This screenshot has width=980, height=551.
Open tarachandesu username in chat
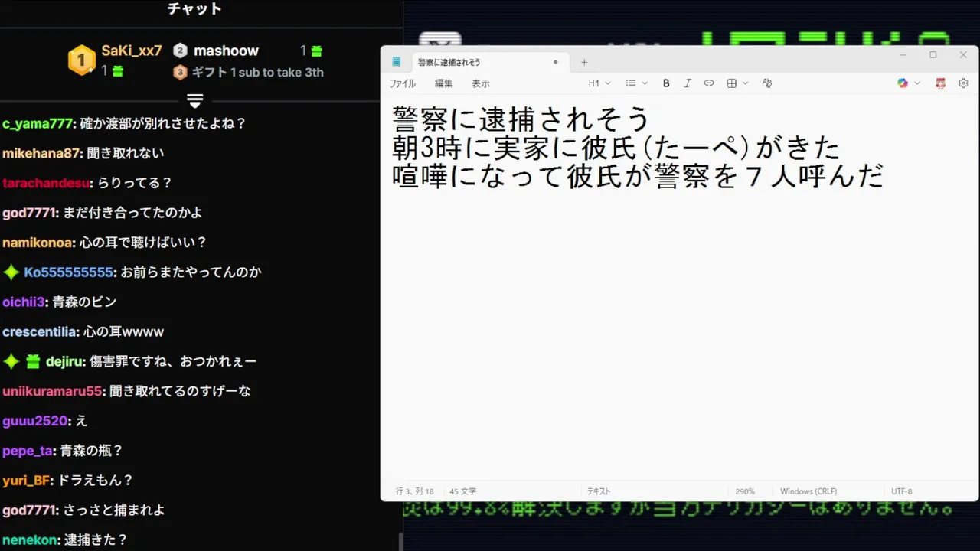click(45, 183)
